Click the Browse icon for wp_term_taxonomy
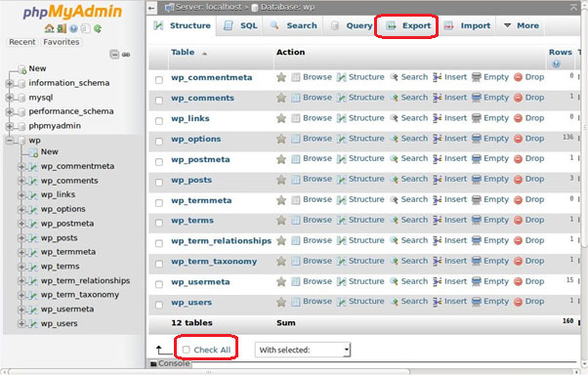 pos(296,261)
